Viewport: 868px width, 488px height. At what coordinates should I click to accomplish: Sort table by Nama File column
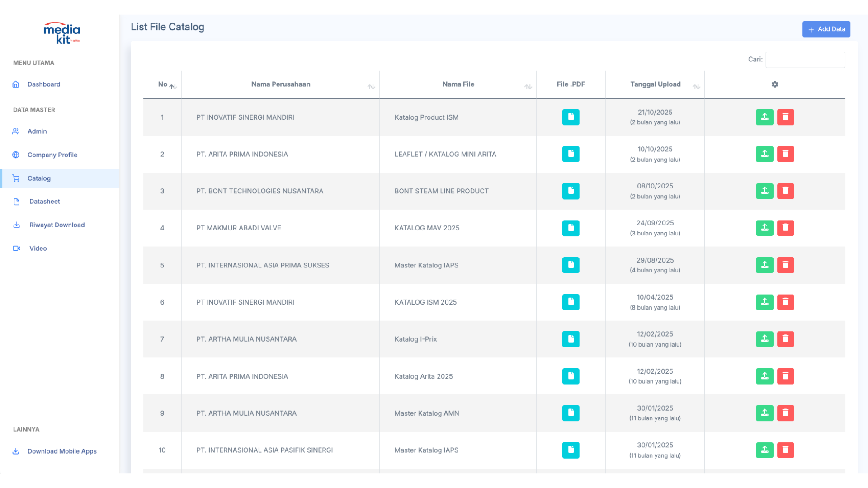point(458,84)
